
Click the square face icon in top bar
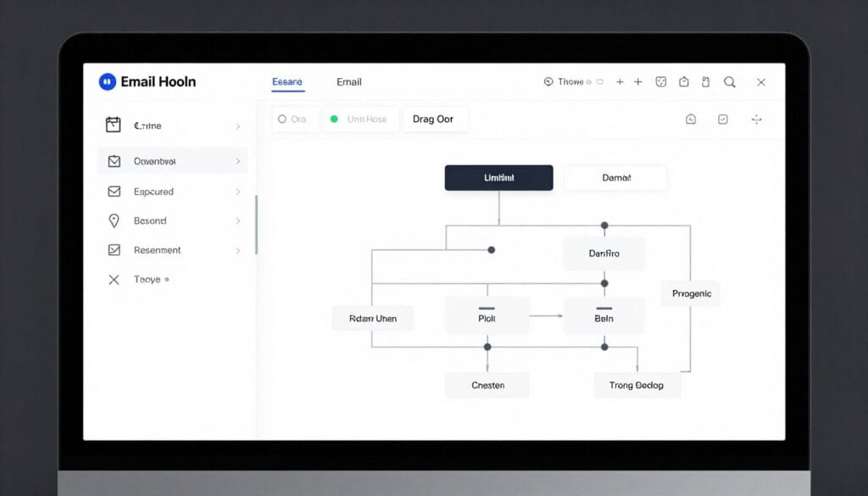pyautogui.click(x=660, y=82)
